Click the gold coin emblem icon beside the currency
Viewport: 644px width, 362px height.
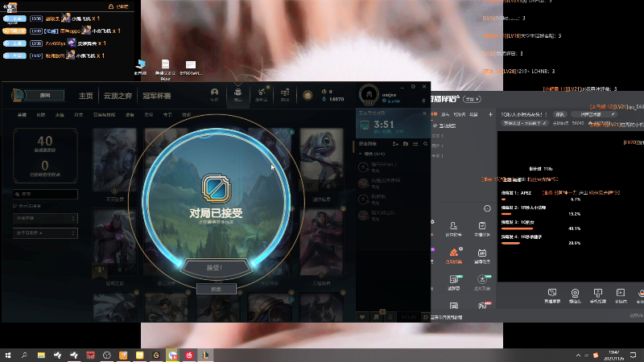[x=308, y=95]
